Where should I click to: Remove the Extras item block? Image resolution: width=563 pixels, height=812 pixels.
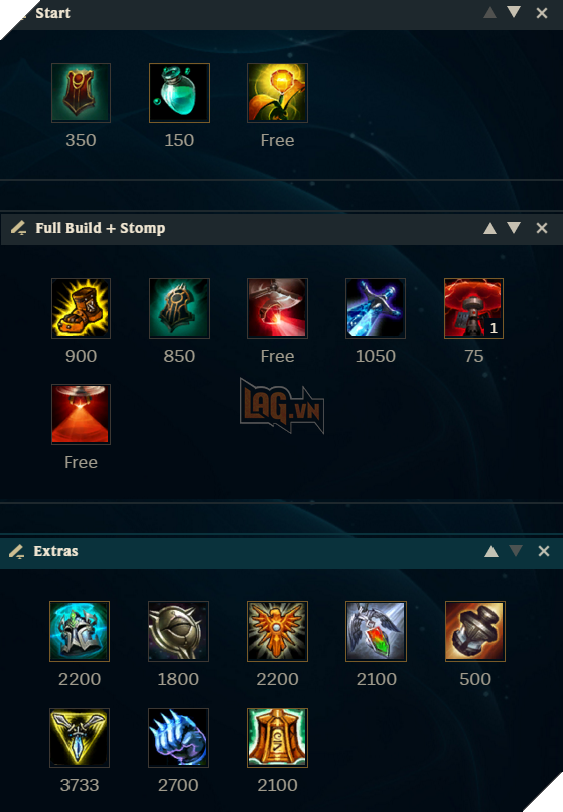tap(544, 551)
